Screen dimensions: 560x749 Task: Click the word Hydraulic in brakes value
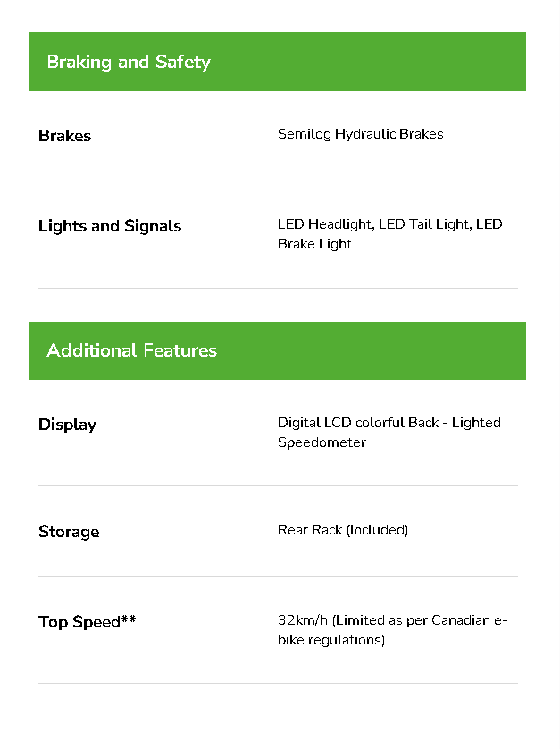(x=365, y=134)
